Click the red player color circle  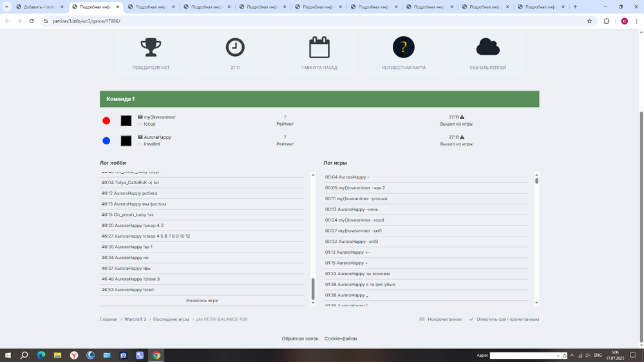[106, 120]
